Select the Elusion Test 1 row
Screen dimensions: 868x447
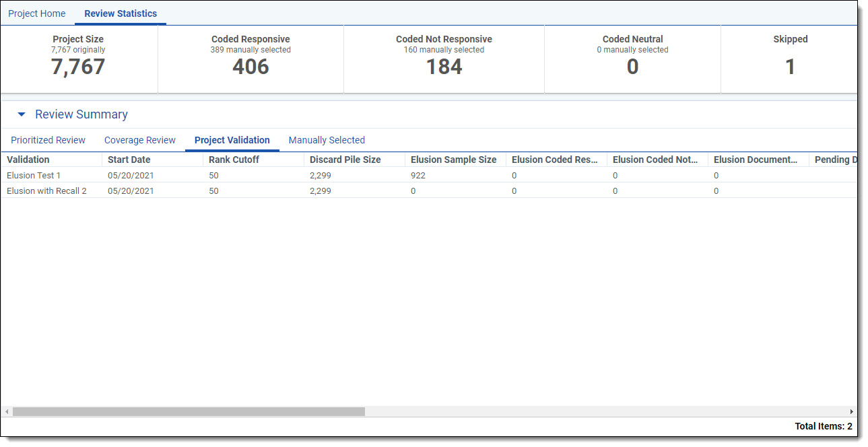pos(34,175)
